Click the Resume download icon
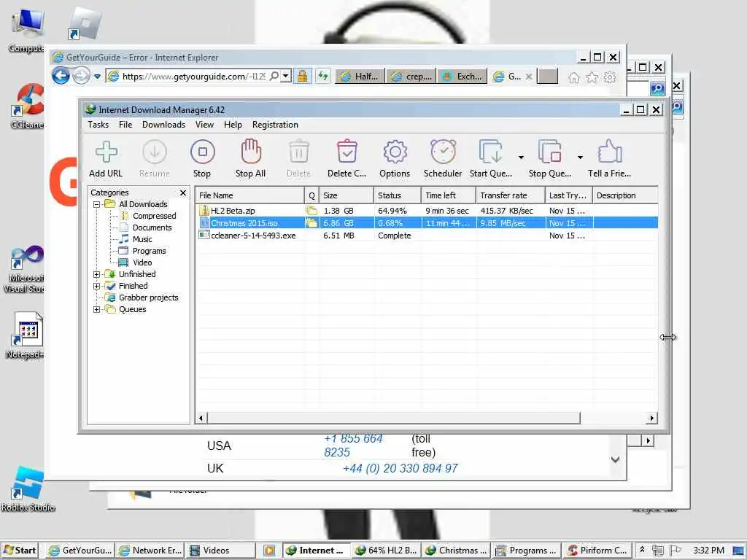 pos(155,152)
